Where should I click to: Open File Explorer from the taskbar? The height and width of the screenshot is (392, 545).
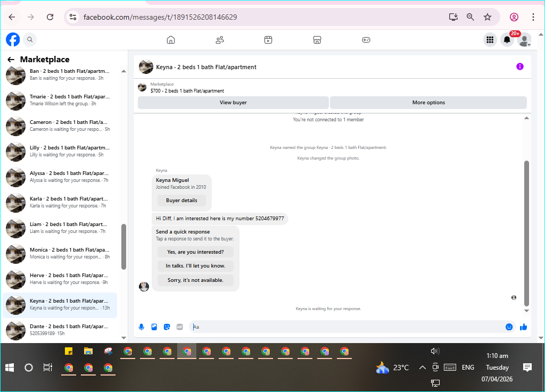click(88, 352)
